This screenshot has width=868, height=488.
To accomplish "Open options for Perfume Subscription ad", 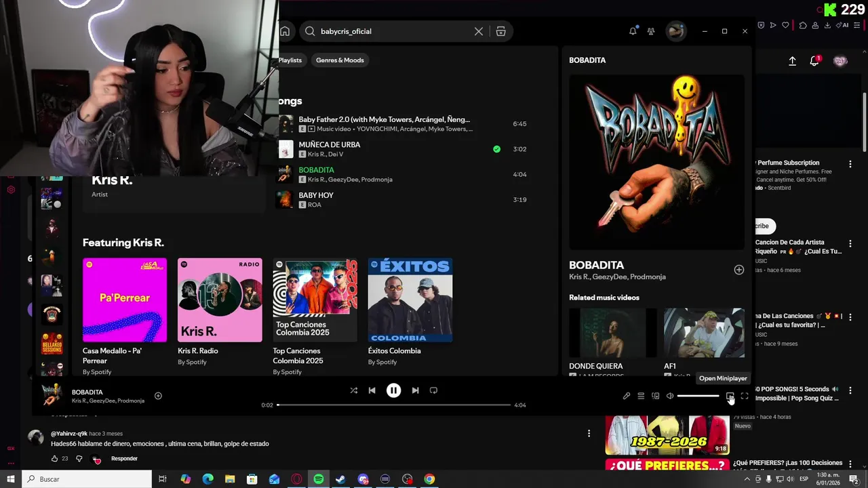I will click(850, 164).
